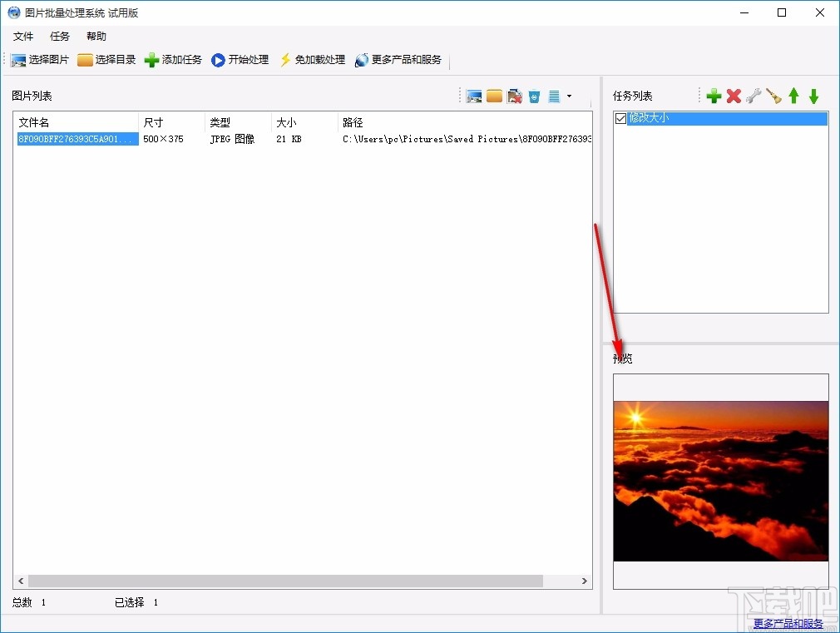The width and height of the screenshot is (840, 633).
Task: Open the list view dropdown arrow
Action: click(x=570, y=96)
